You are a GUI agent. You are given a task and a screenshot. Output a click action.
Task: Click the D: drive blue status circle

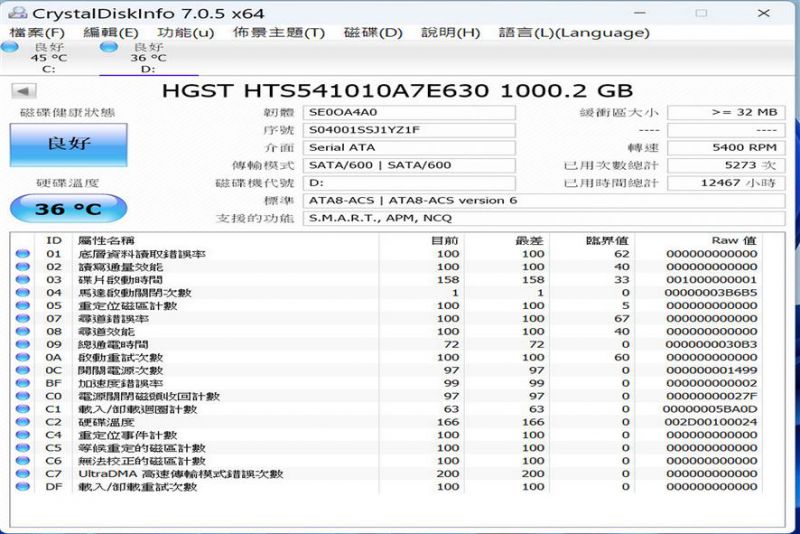[109, 47]
